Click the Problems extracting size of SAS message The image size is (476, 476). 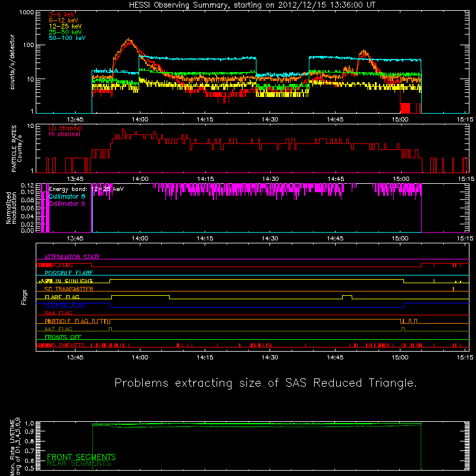[x=265, y=383]
